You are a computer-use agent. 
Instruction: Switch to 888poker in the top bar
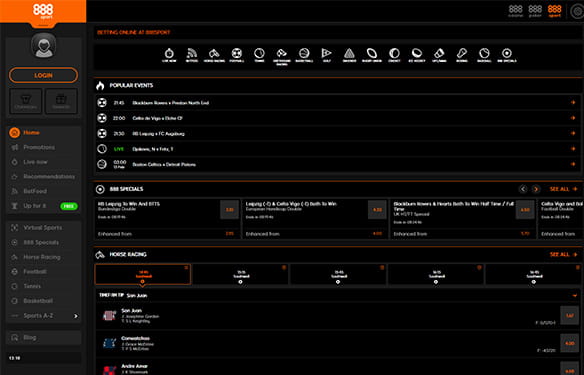tap(535, 11)
